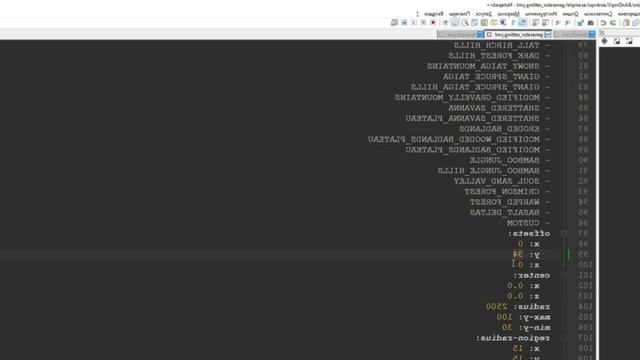
Task: Open the Макросы menu
Action: (x=509, y=14)
